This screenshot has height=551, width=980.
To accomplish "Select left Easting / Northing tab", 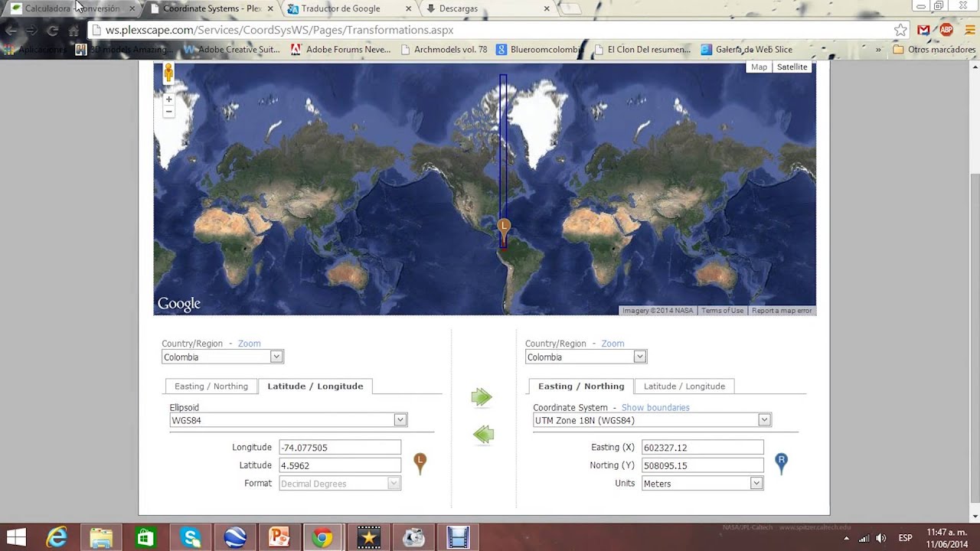I will [x=211, y=386].
